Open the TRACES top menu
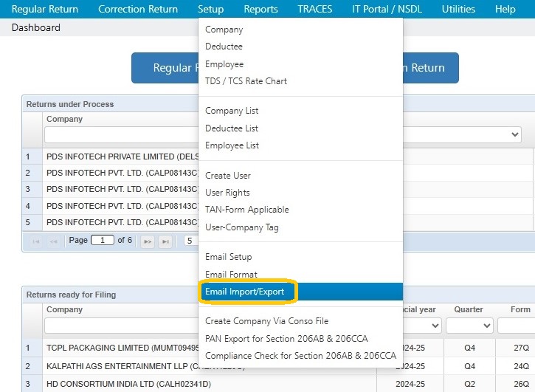Image resolution: width=535 pixels, height=392 pixels. click(x=314, y=9)
